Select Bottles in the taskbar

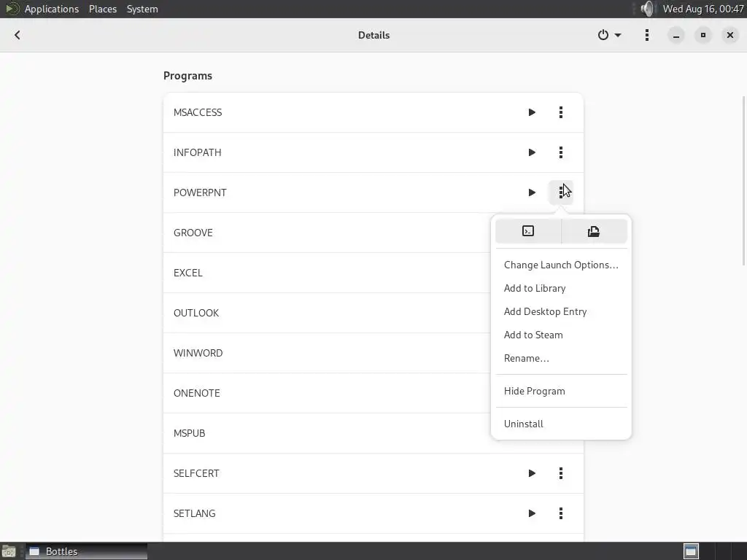click(86, 551)
